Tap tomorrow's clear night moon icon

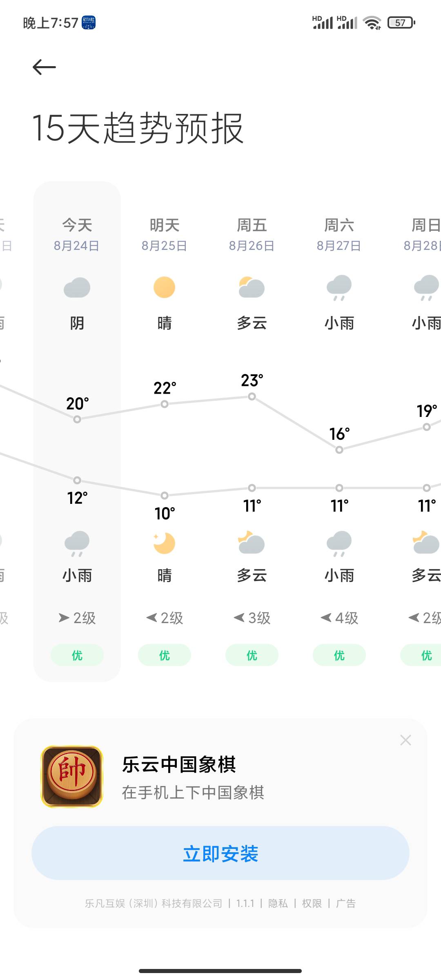click(164, 543)
